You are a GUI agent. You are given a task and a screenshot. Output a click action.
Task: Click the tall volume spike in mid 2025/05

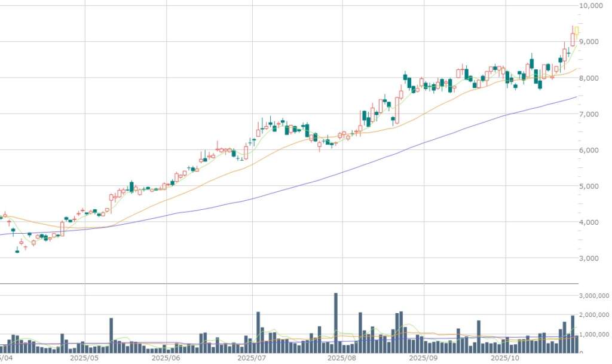coord(111,335)
